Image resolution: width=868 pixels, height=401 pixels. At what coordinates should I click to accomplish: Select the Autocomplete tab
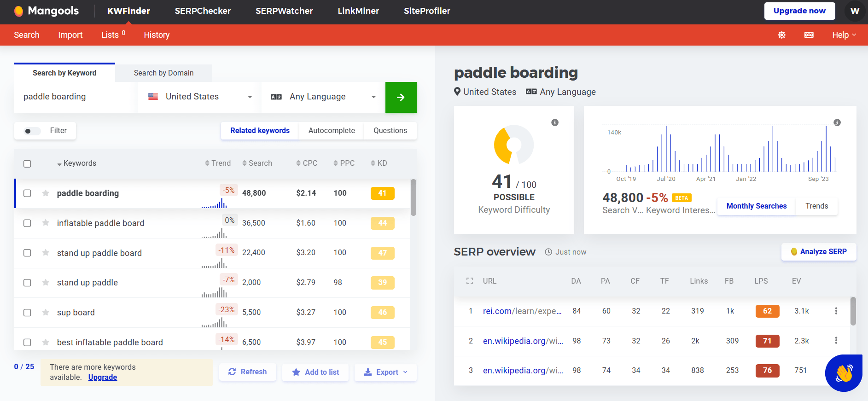click(332, 131)
